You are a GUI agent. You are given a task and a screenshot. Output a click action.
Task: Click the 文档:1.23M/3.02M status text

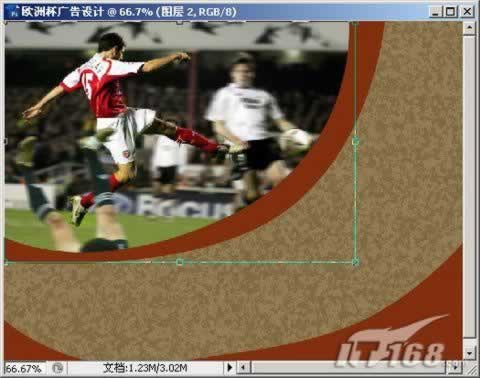click(x=146, y=368)
